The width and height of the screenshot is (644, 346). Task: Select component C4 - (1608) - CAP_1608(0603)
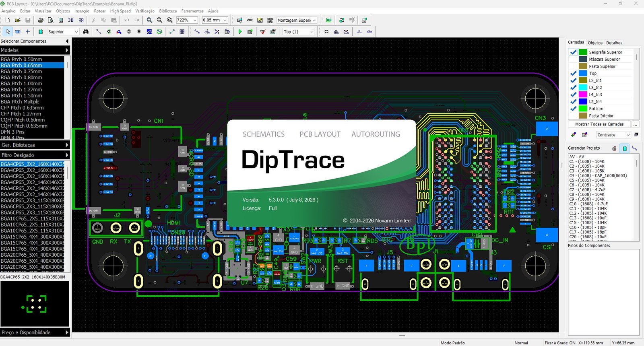pos(598,175)
